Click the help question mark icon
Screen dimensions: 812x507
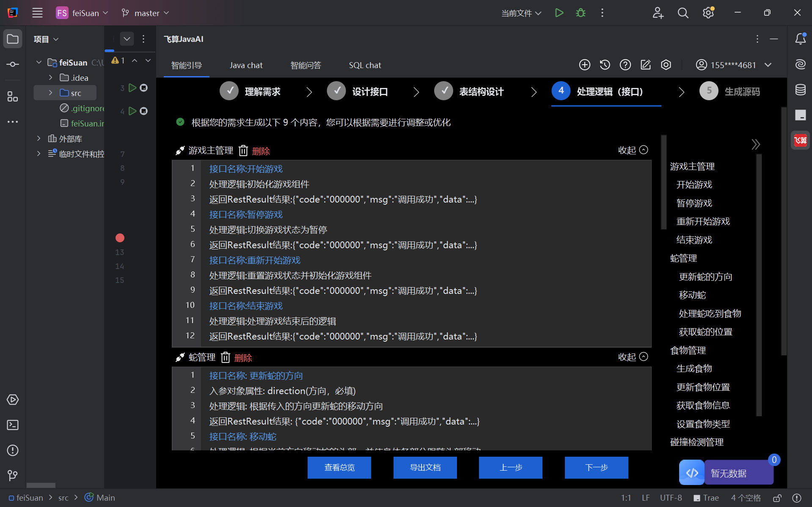point(625,65)
